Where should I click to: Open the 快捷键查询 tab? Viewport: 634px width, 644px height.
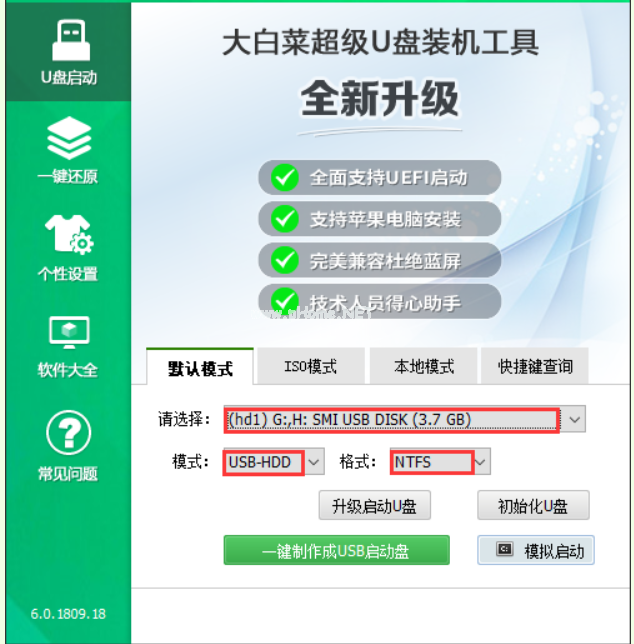point(535,366)
